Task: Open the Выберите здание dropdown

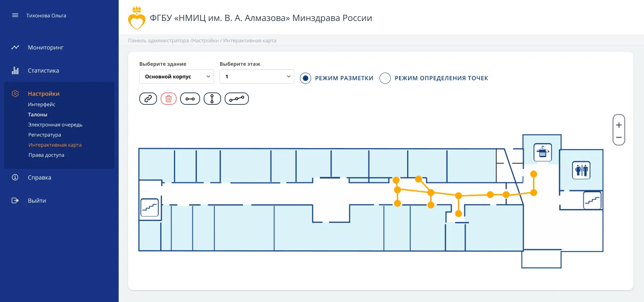Action: (177, 77)
